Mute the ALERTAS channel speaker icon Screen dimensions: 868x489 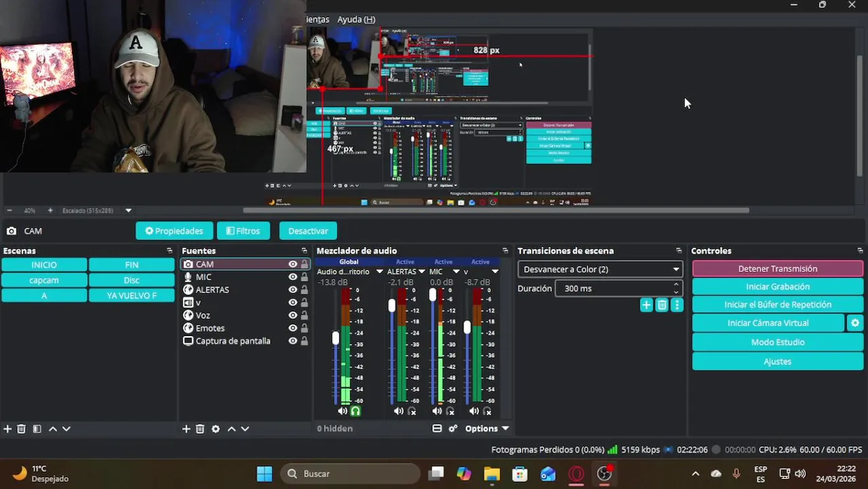pos(399,411)
